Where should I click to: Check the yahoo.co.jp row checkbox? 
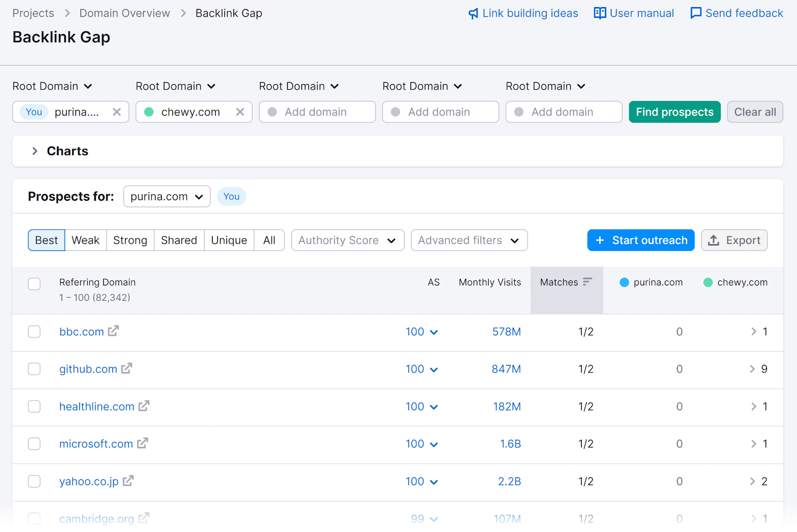pyautogui.click(x=34, y=481)
